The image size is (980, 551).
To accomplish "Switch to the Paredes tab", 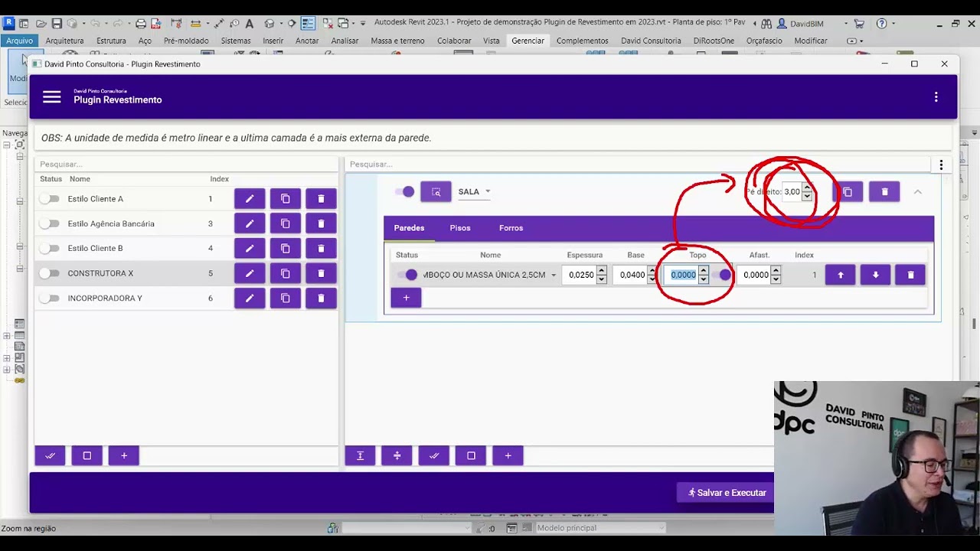I will (409, 228).
